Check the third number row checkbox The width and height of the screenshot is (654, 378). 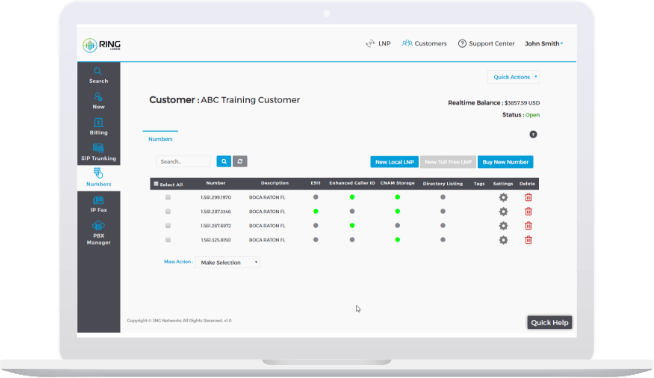point(168,226)
